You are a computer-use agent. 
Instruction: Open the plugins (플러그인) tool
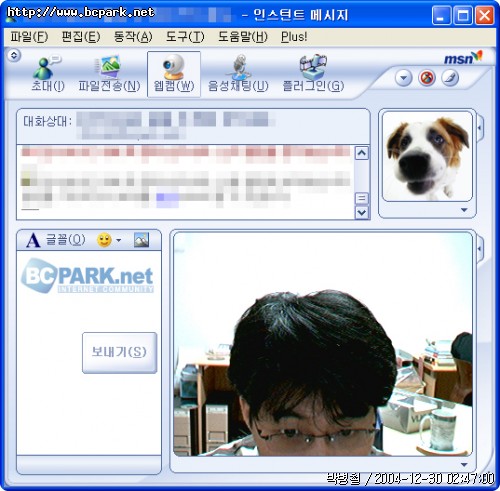point(313,74)
